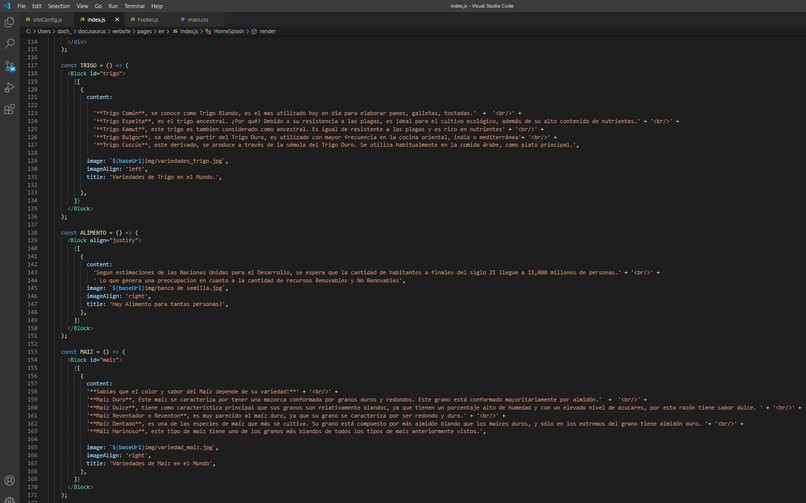Open the Help menu
This screenshot has width=806, height=503.
(x=157, y=6)
